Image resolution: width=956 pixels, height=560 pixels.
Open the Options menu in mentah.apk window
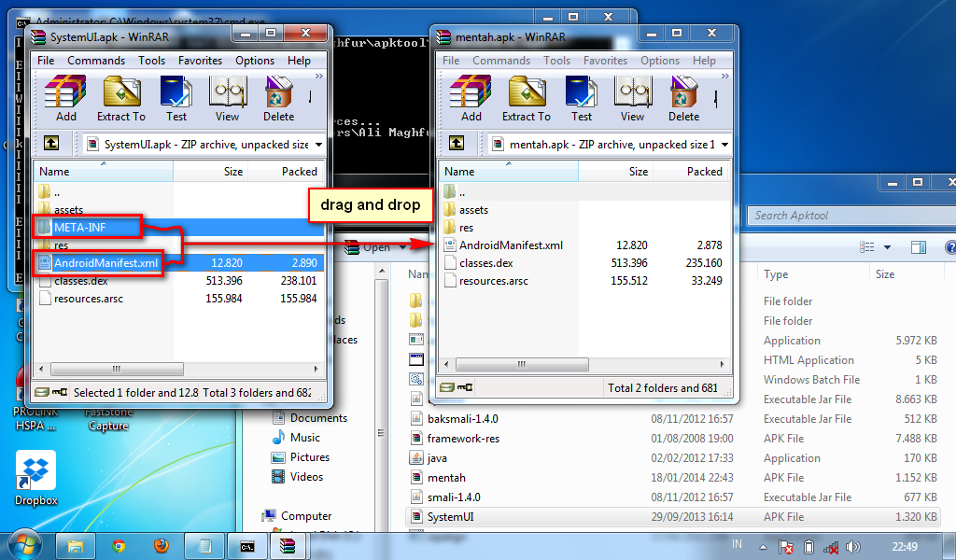660,60
